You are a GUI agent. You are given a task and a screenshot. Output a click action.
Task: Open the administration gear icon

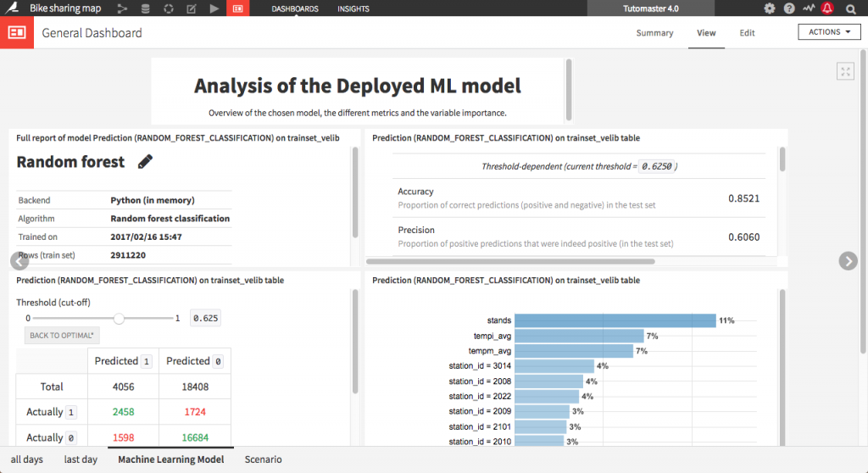click(770, 9)
